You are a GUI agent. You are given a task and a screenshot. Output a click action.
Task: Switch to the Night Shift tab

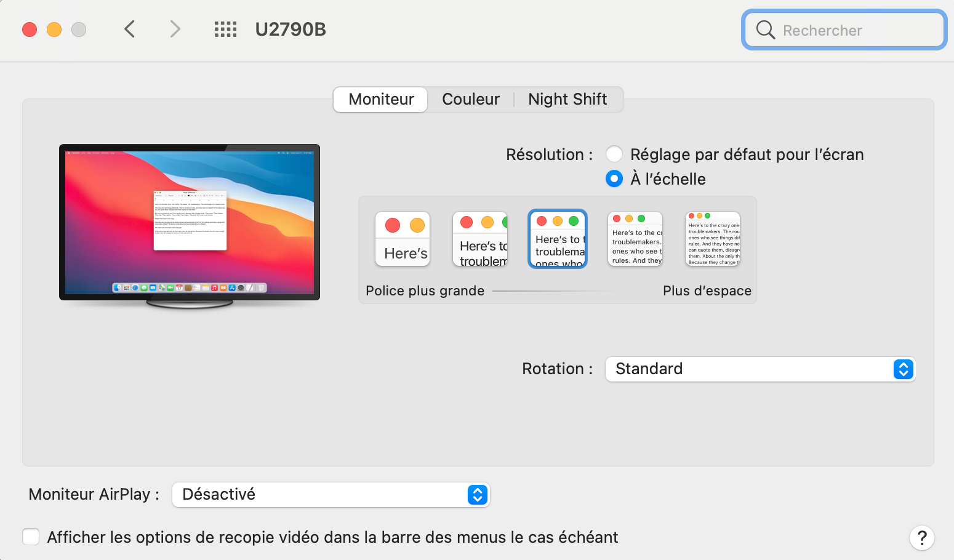pyautogui.click(x=567, y=99)
